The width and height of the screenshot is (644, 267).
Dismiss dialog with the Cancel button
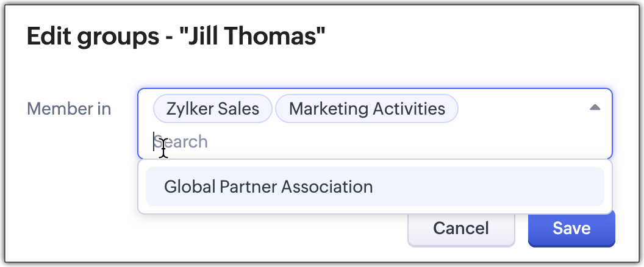coord(460,229)
